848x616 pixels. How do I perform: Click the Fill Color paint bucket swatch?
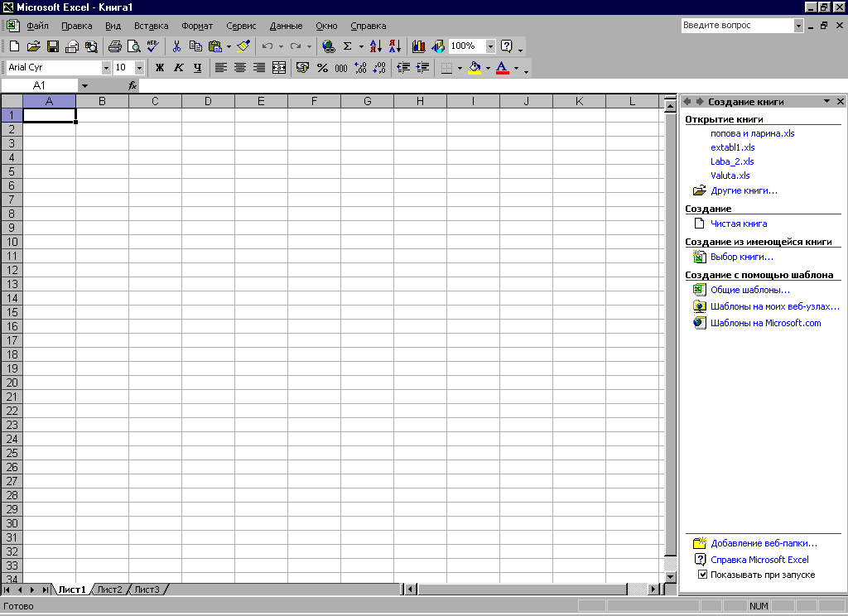475,68
